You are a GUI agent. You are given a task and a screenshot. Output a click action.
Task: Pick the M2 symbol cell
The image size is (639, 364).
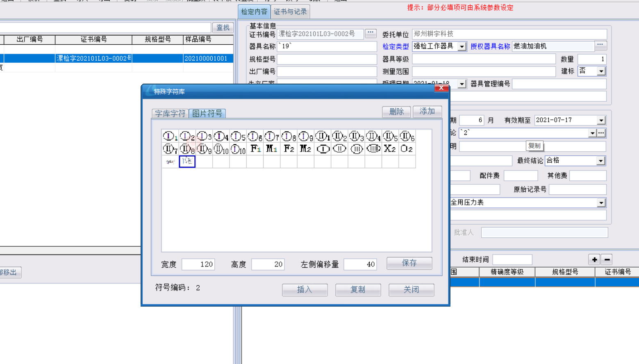pos(305,148)
